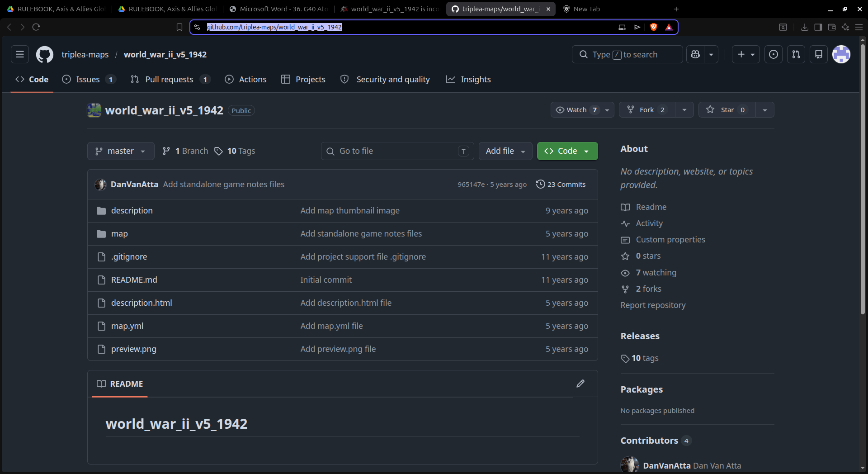Open the browser main menu icon
This screenshot has width=868, height=474.
click(x=859, y=27)
